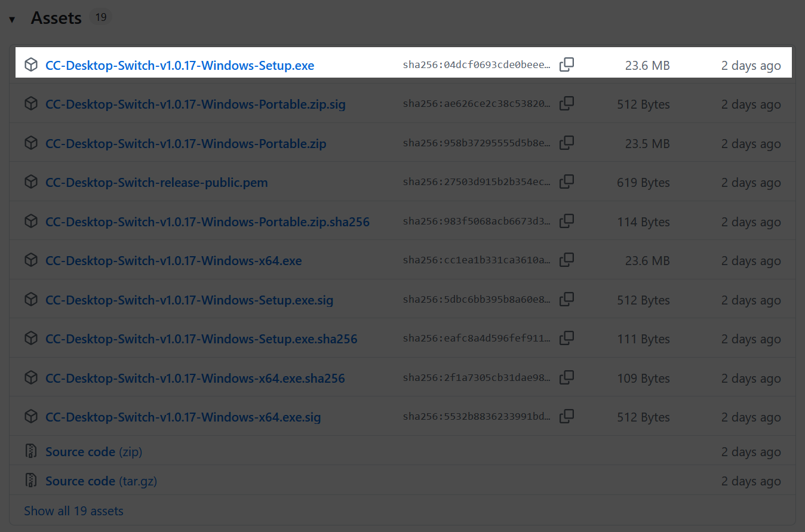Click 109 Bytes size of x64.exe.sha256
The width and height of the screenshot is (805, 532).
tap(643, 379)
